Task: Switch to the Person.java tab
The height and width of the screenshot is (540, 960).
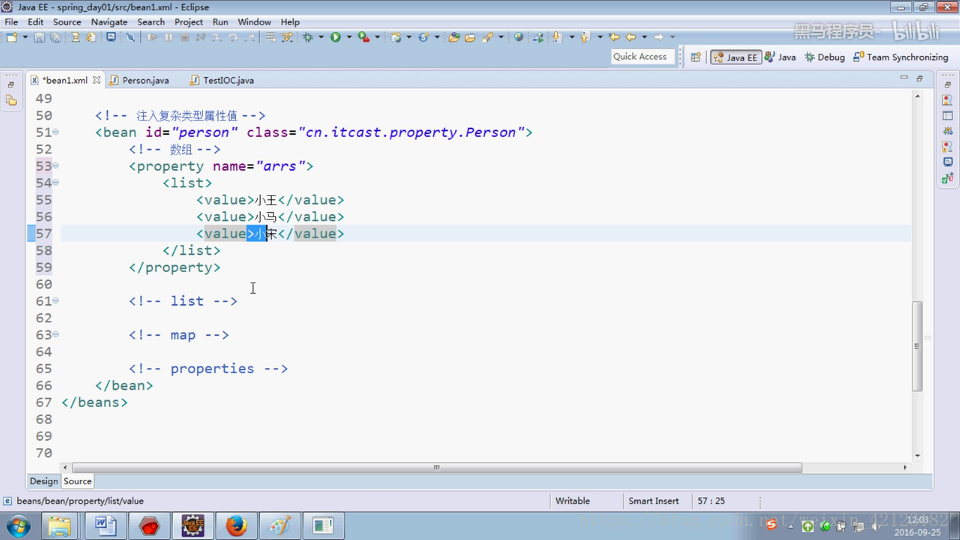Action: [x=139, y=80]
